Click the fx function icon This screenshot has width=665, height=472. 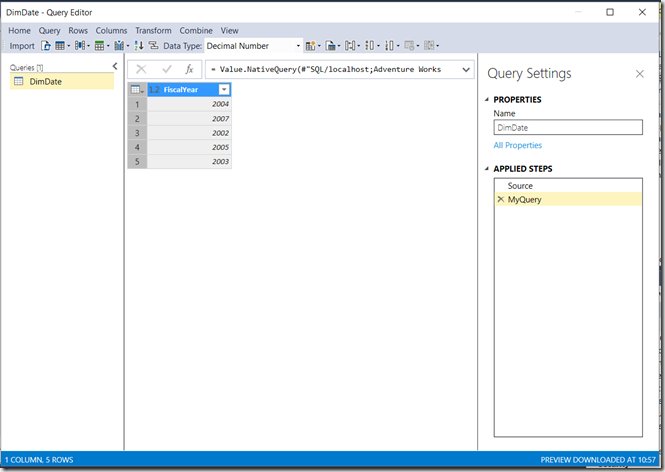189,69
